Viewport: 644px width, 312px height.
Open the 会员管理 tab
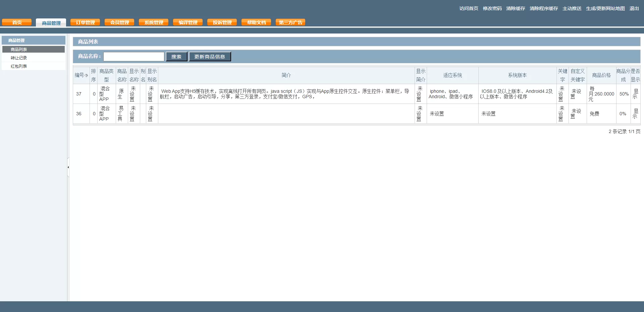119,22
